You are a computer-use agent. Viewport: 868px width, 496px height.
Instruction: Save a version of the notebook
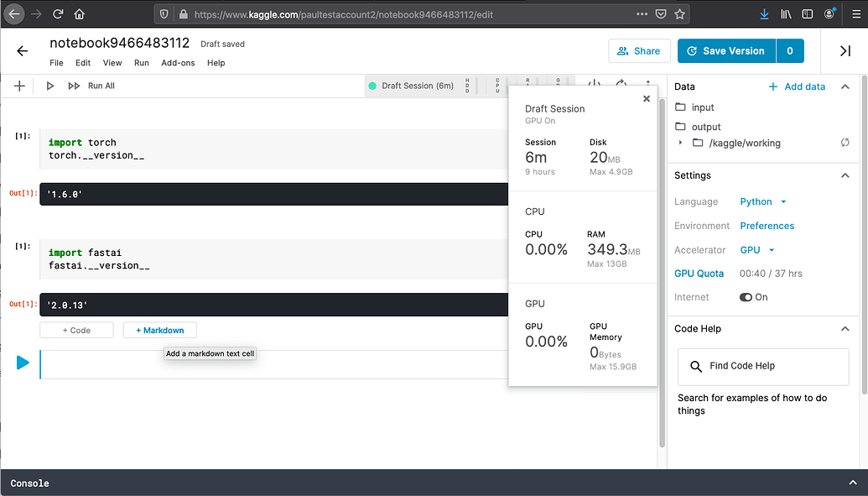[726, 51]
